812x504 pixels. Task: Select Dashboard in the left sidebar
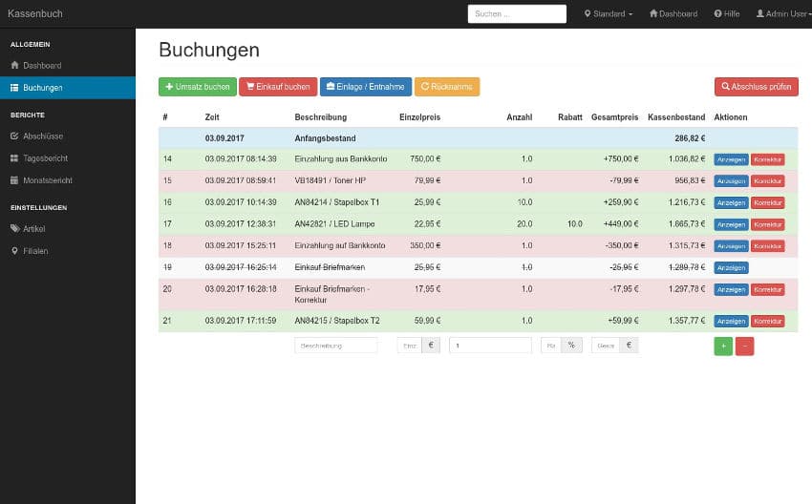(42, 65)
